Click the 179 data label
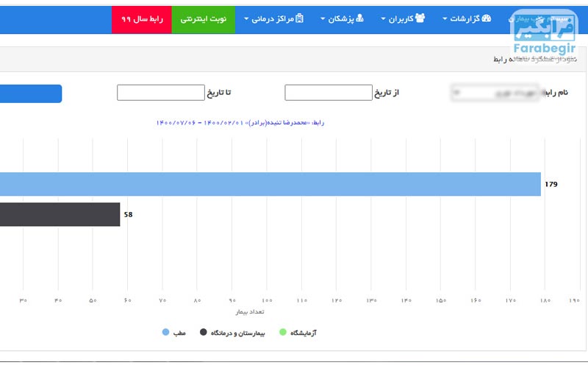Viewport: 588px width, 368px height. [551, 185]
